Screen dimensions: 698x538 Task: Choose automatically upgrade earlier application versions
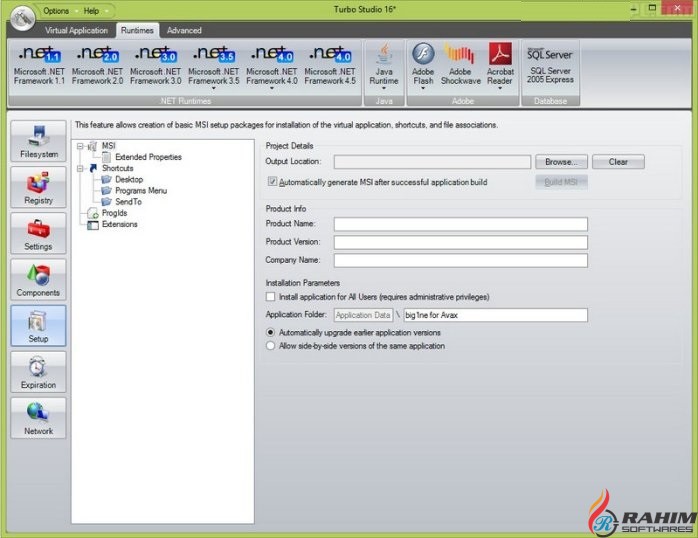(x=271, y=332)
